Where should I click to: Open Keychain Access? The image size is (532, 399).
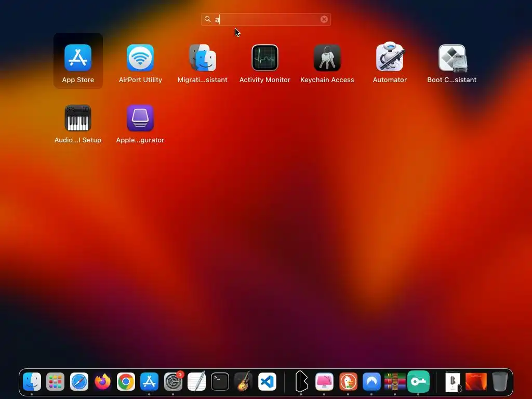[x=327, y=58]
